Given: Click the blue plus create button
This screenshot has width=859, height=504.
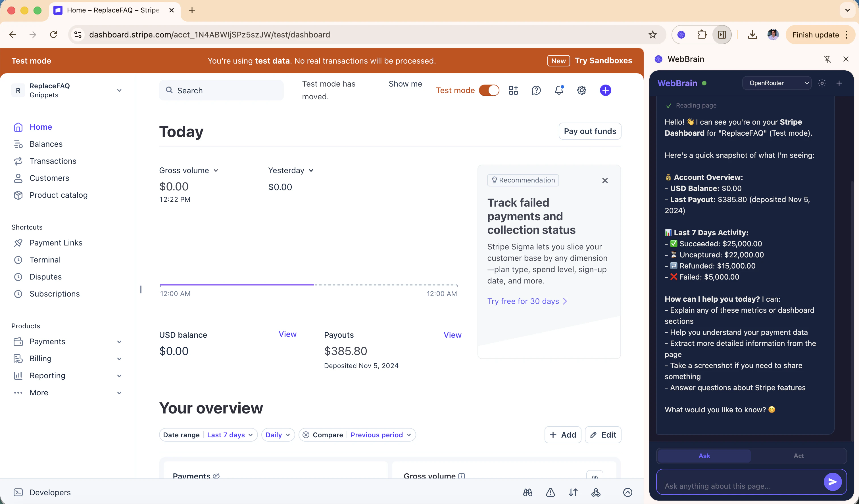Looking at the screenshot, I should [605, 90].
